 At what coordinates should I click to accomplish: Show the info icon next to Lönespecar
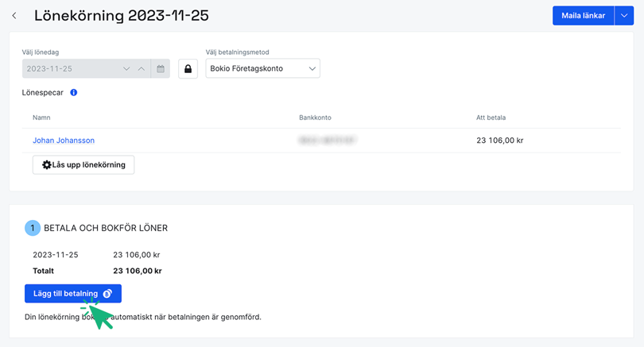[x=74, y=93]
